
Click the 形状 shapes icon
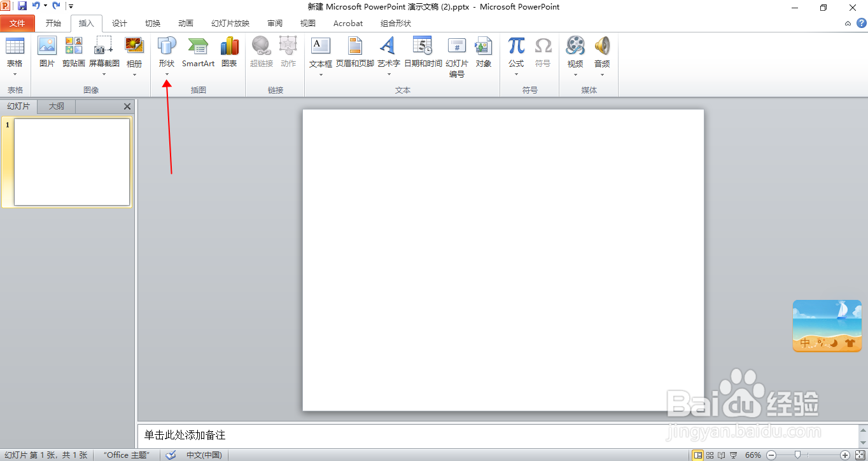tap(167, 46)
